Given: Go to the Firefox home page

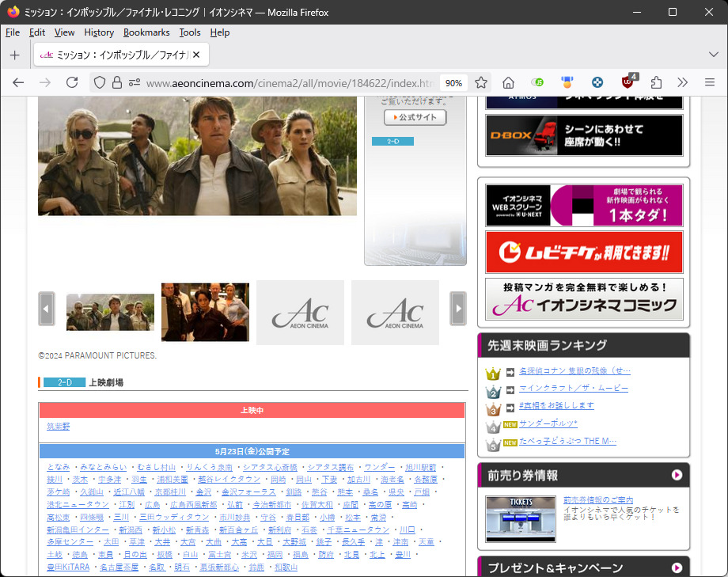Looking at the screenshot, I should tap(509, 82).
